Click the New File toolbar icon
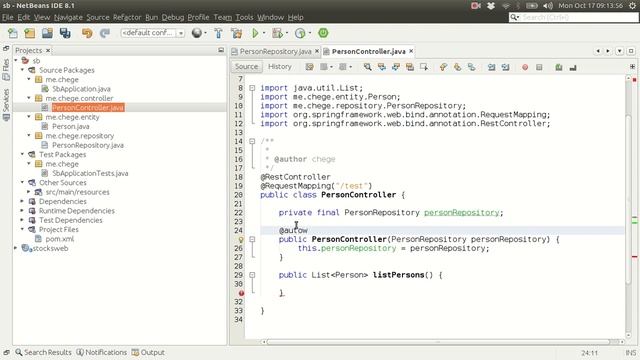Image resolution: width=640 pixels, height=360 pixels. pos(13,33)
